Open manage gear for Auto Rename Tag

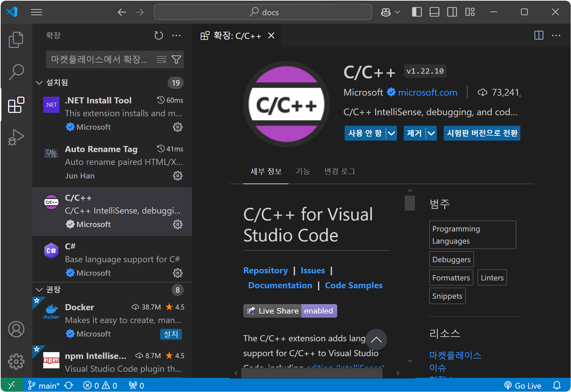tap(178, 176)
